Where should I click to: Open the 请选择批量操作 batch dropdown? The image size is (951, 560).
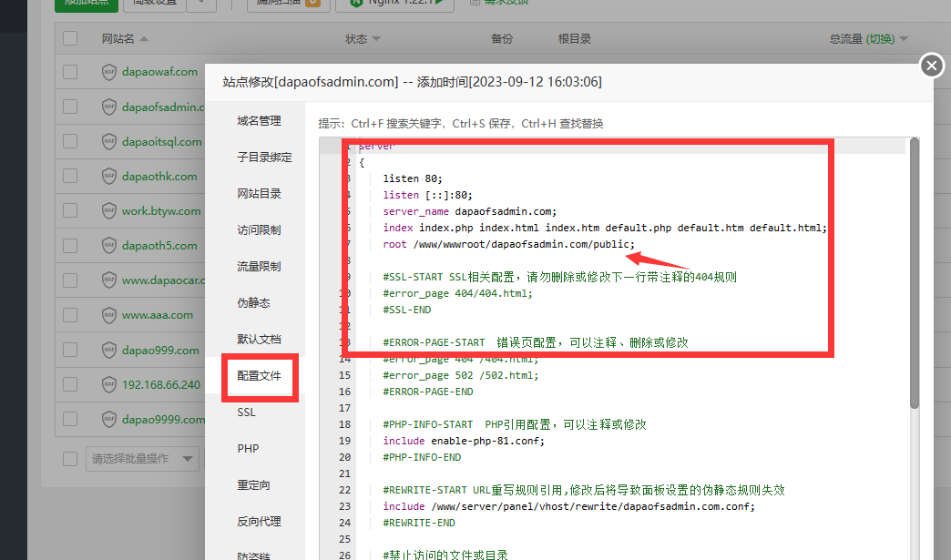[x=142, y=459]
